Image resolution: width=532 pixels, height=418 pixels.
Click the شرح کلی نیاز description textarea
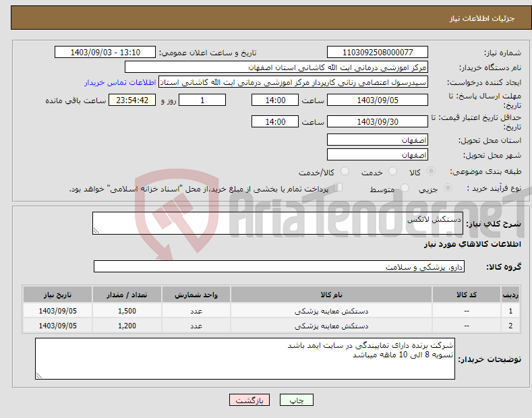278,223
